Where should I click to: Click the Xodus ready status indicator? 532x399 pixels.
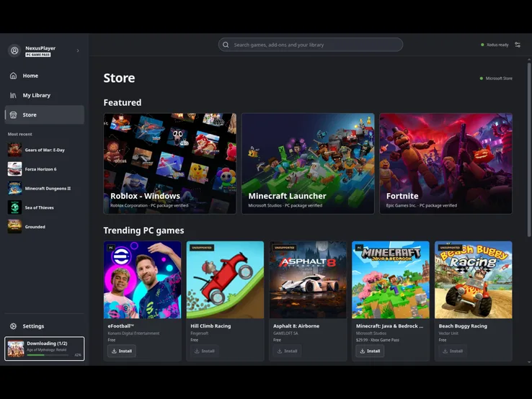click(x=495, y=45)
